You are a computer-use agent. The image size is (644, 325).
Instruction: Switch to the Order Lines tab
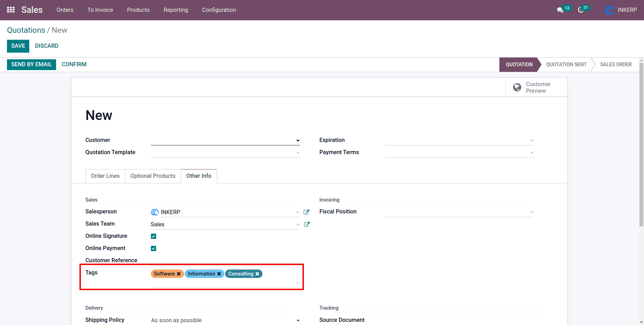click(105, 176)
